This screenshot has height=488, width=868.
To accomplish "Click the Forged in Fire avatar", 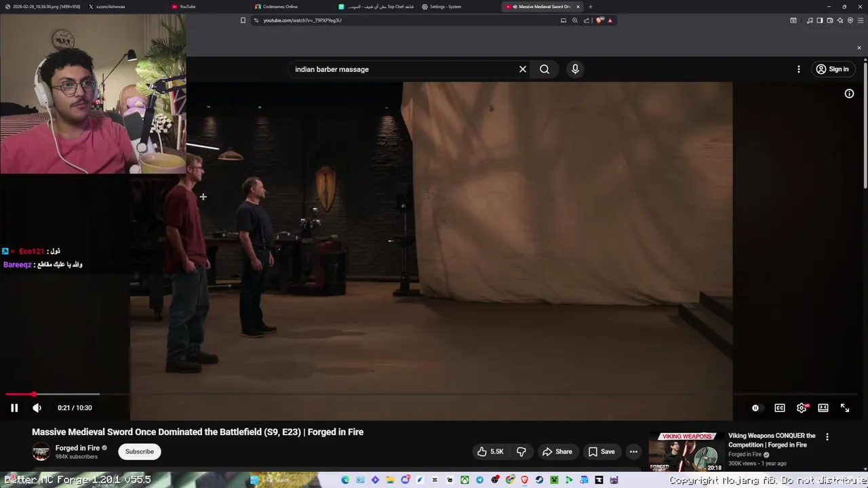I will point(41,451).
